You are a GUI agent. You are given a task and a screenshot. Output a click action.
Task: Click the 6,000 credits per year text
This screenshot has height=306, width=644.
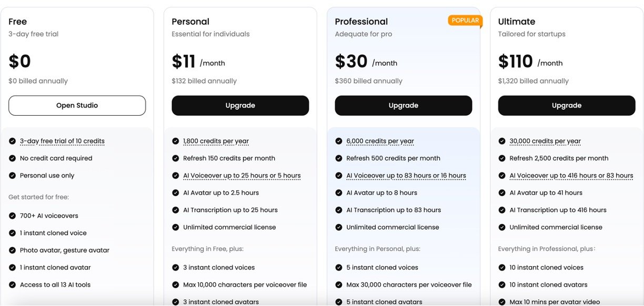pyautogui.click(x=380, y=141)
